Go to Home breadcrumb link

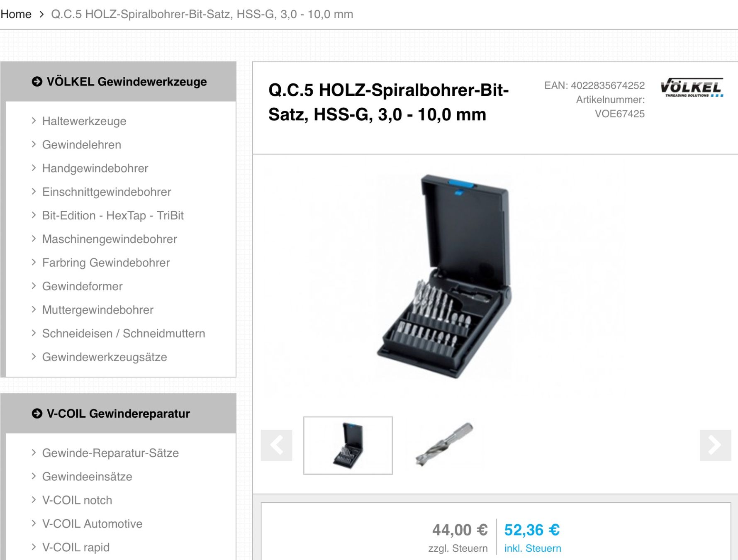pos(16,14)
